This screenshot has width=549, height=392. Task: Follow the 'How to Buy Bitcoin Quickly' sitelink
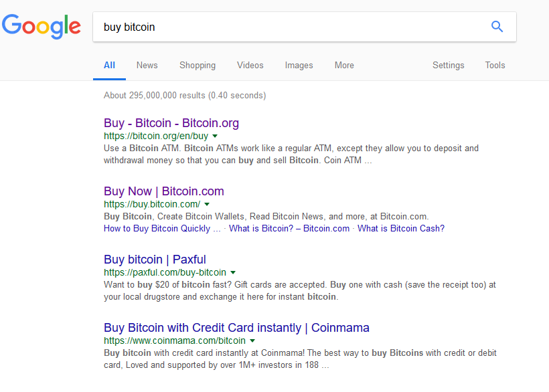pos(162,229)
